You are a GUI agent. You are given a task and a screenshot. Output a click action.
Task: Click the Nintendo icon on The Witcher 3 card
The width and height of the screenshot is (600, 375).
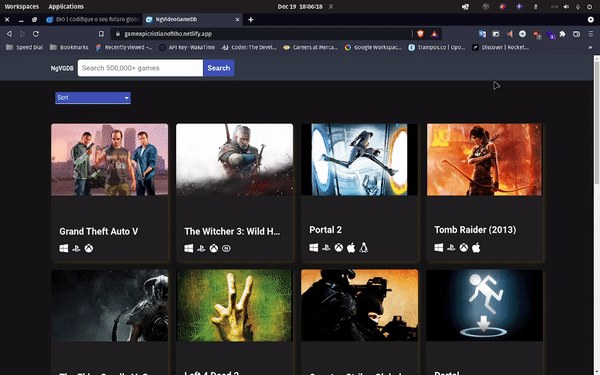point(226,248)
